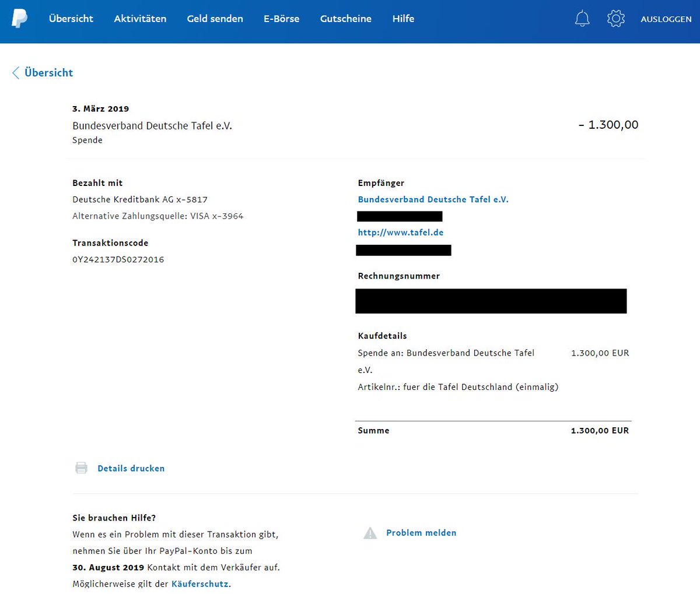Viewport: 700px width, 594px height.
Task: Open the Bundesverband Deutsche Tafel e.V. recipient link
Action: (x=433, y=199)
